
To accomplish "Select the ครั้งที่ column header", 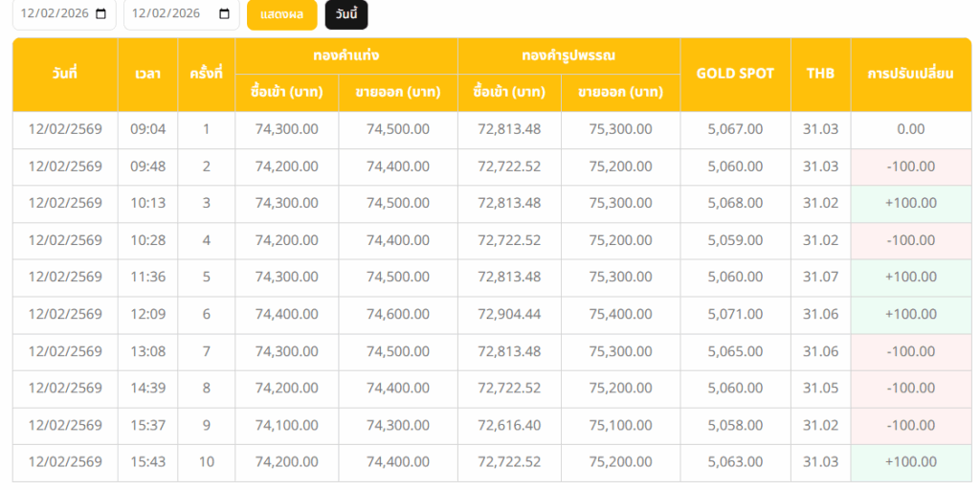I will click(207, 75).
